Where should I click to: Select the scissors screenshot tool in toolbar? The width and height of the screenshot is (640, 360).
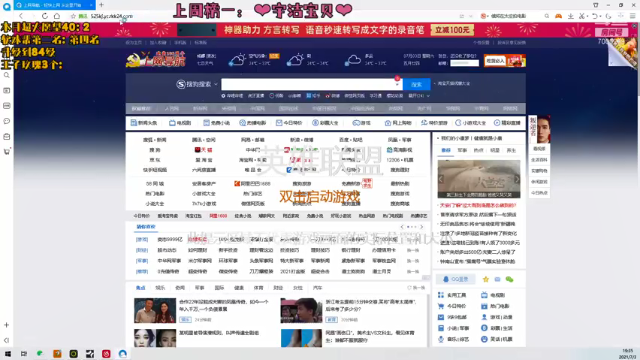coord(583,16)
